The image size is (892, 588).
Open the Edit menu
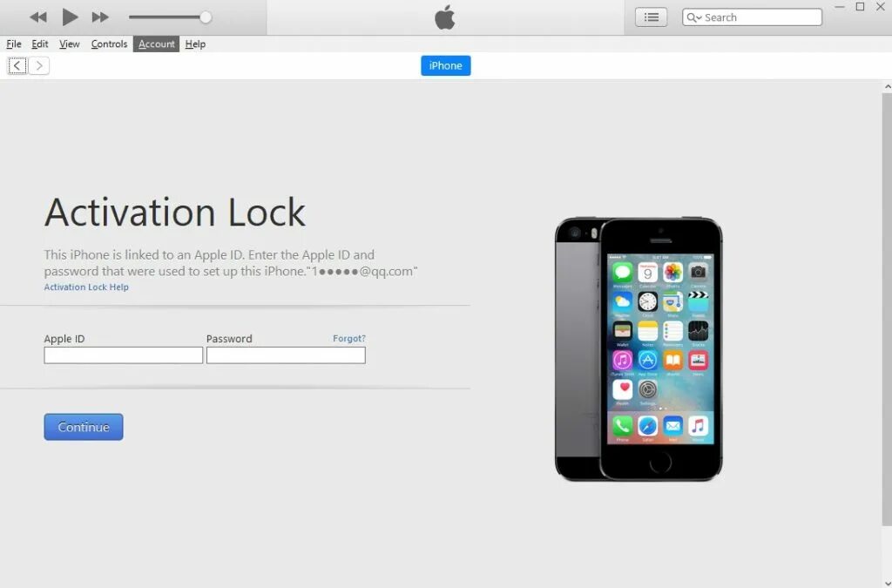(40, 44)
